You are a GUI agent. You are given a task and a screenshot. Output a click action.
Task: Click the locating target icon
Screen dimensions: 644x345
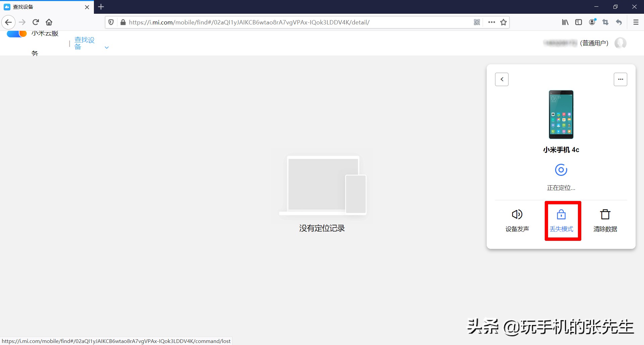click(x=561, y=170)
